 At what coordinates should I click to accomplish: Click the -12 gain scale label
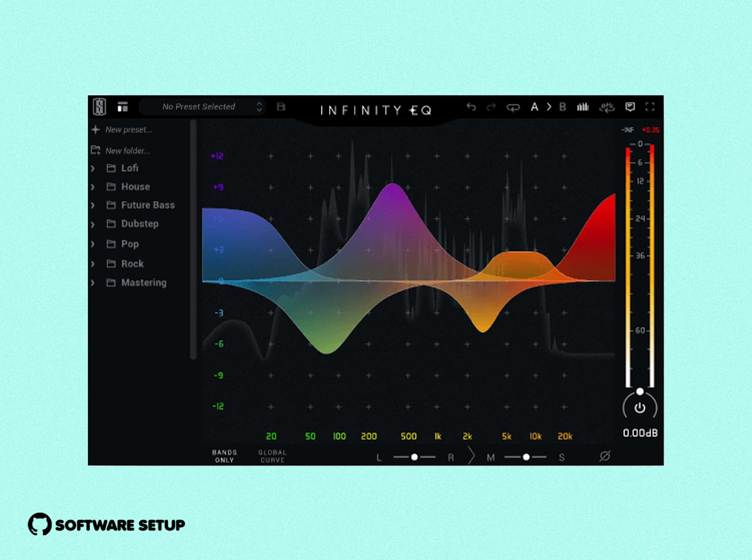[x=218, y=406]
